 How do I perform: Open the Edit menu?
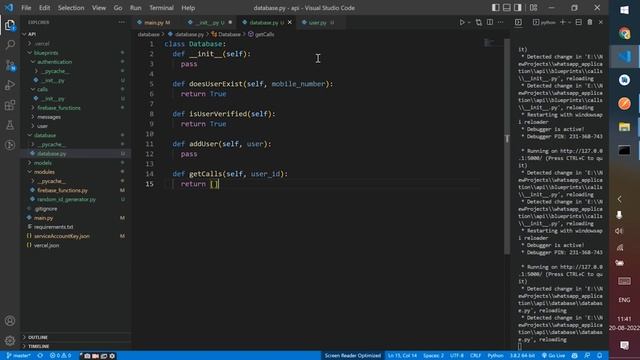click(x=44, y=8)
